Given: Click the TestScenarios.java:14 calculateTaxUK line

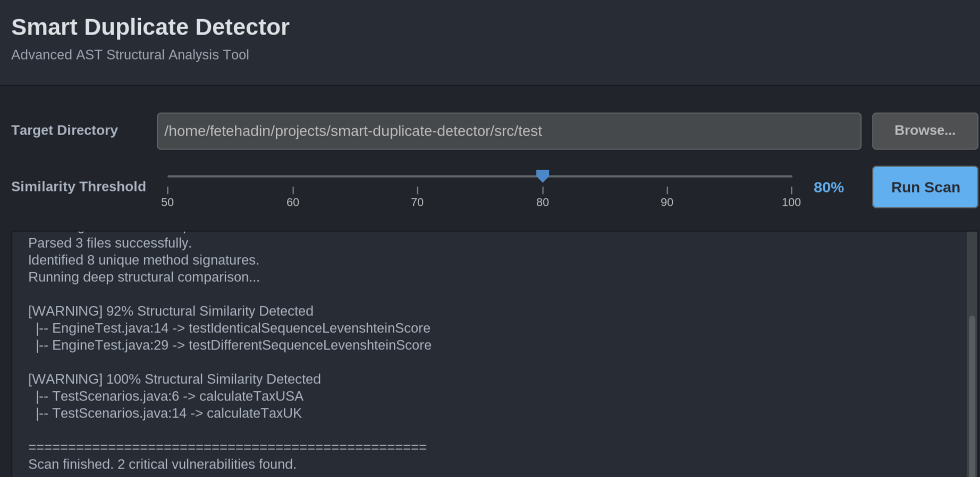Looking at the screenshot, I should point(168,413).
